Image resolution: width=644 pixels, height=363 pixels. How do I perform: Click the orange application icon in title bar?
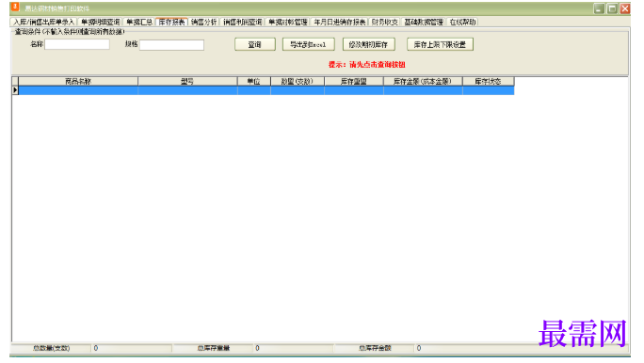coord(15,8)
